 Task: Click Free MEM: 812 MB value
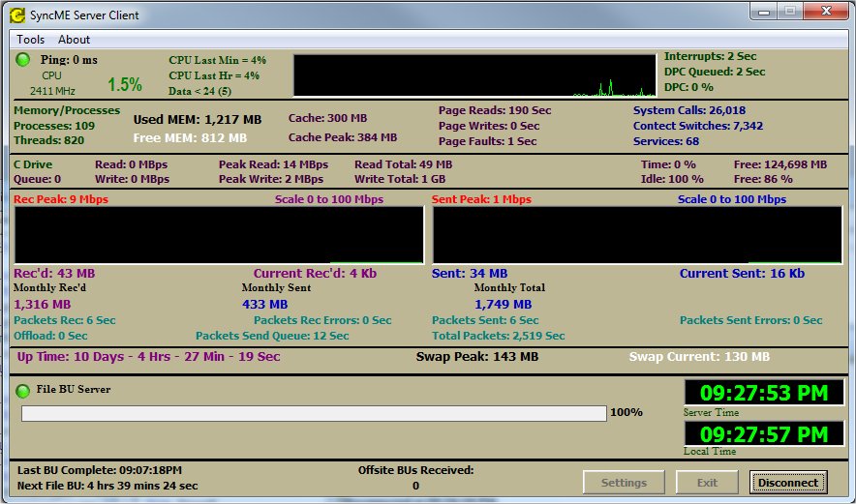coord(190,137)
